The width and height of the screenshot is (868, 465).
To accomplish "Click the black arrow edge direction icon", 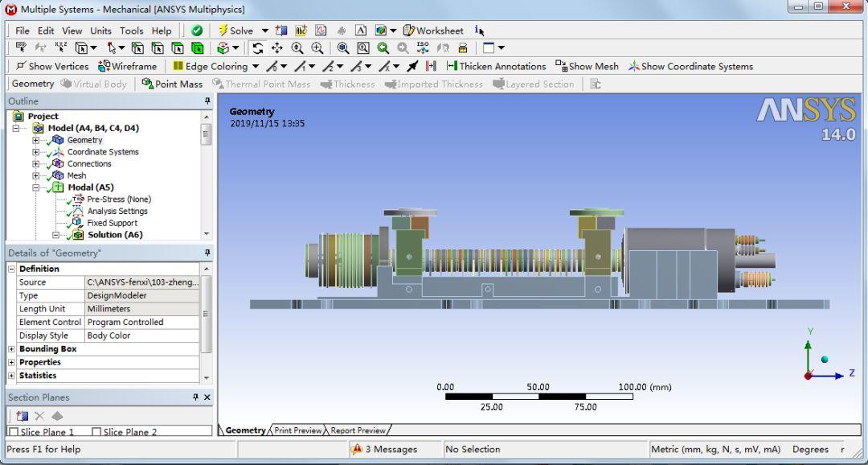I will click(x=411, y=67).
